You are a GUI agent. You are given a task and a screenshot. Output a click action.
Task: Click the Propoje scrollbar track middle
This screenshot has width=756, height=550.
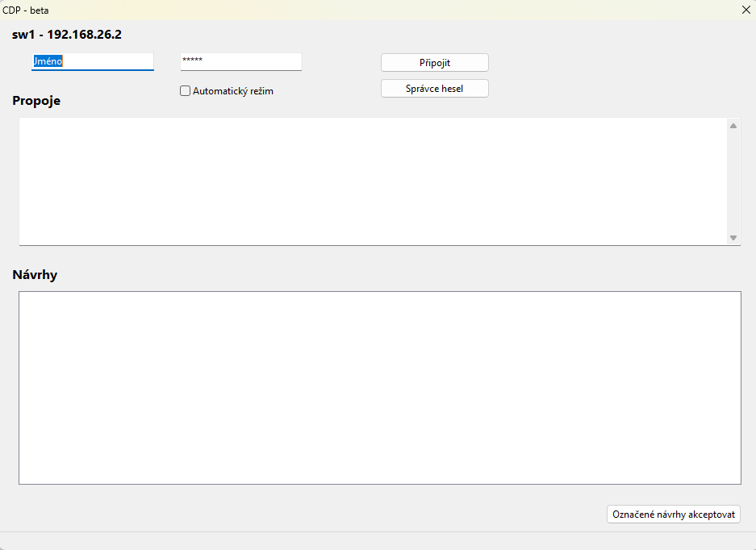coord(733,181)
